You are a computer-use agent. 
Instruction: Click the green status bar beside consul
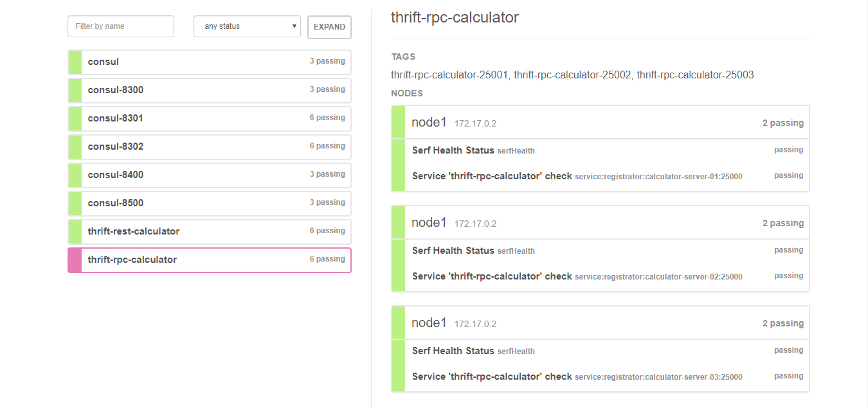(x=75, y=62)
